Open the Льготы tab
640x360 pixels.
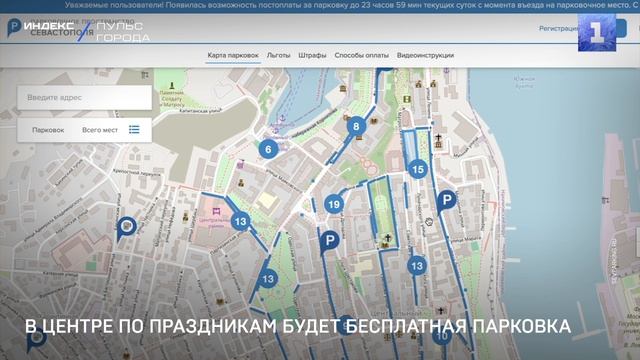click(x=278, y=55)
